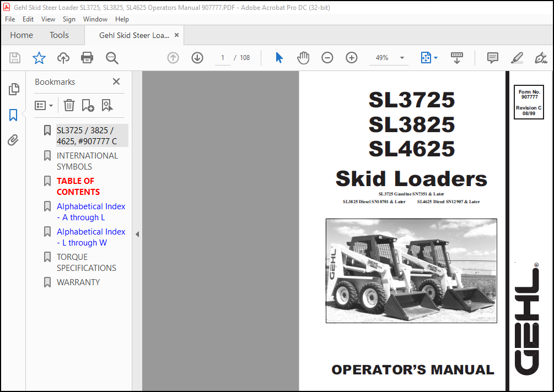Open the zoom percentage dropdown arrow
The height and width of the screenshot is (392, 554).
(402, 58)
